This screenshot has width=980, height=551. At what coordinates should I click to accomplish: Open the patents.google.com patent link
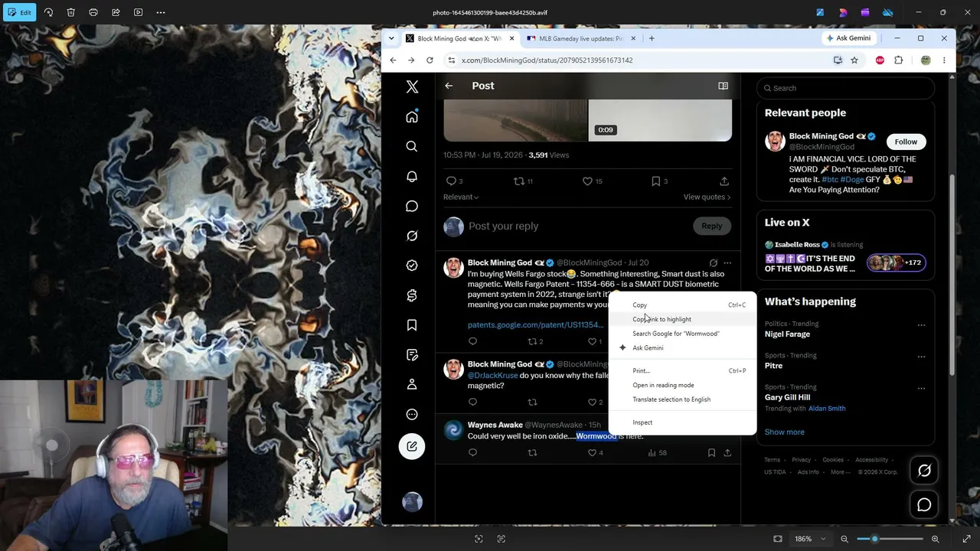click(x=535, y=324)
